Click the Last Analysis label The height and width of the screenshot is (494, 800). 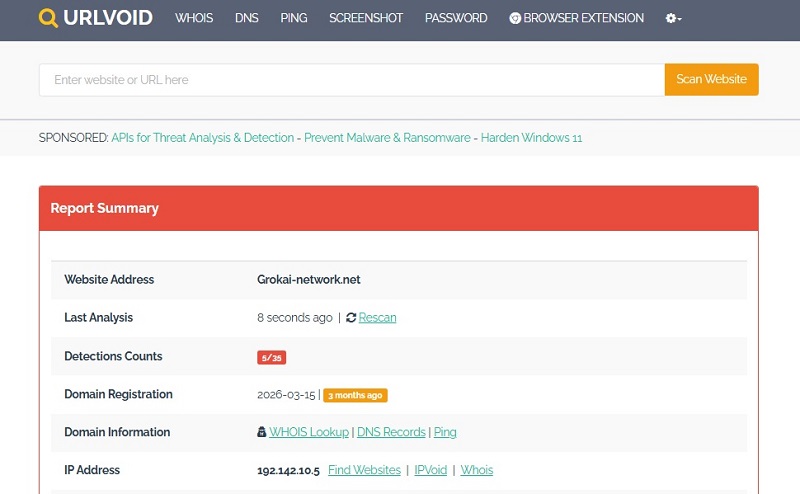click(x=98, y=317)
